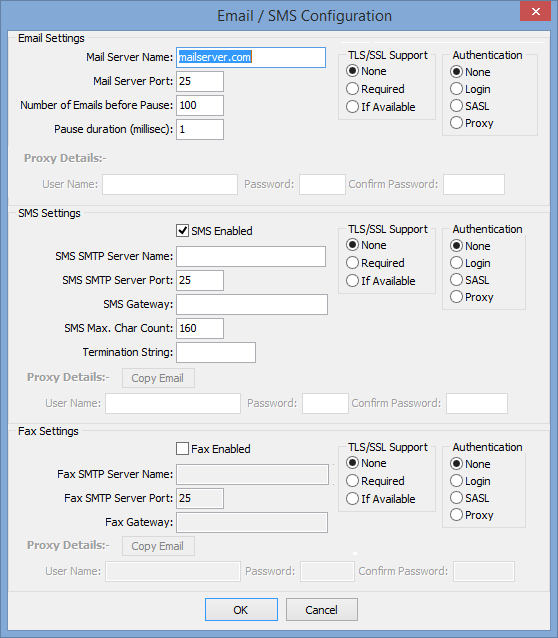This screenshot has width=558, height=638.
Task: Click the Number of Emails before Pause field
Action: (200, 105)
